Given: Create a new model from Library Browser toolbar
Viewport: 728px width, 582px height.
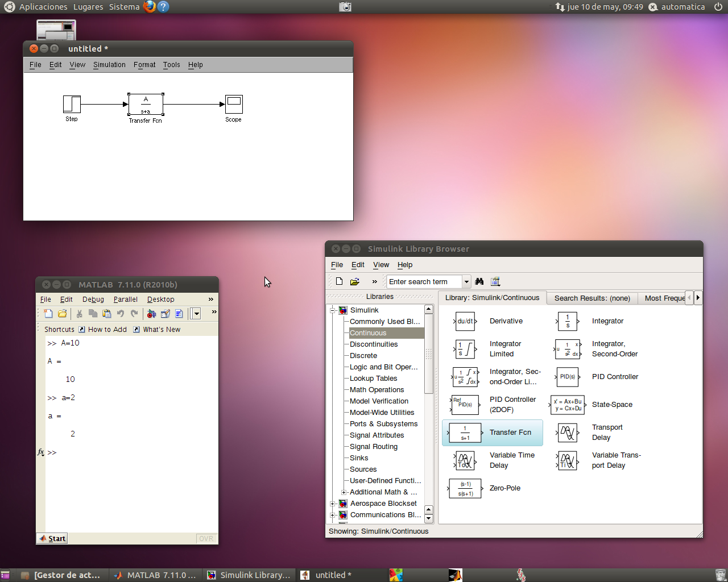Looking at the screenshot, I should click(x=340, y=281).
